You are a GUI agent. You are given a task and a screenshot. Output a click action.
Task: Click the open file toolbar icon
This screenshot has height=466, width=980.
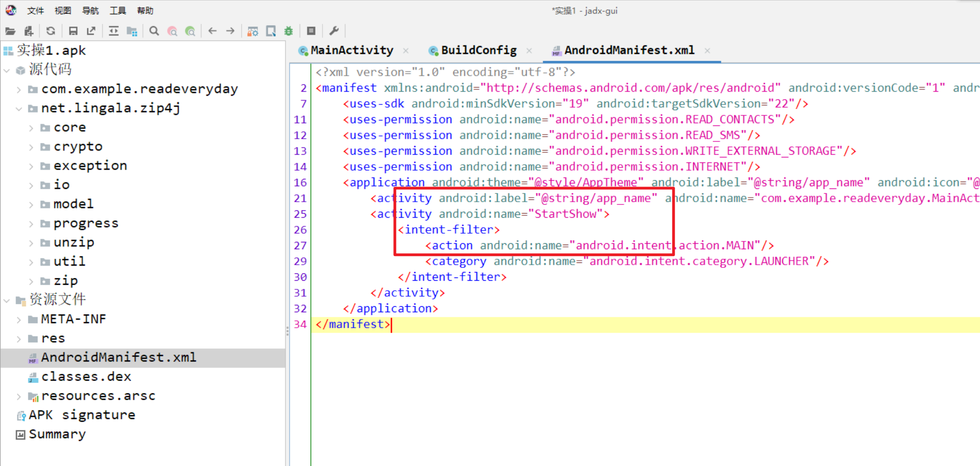(10, 31)
